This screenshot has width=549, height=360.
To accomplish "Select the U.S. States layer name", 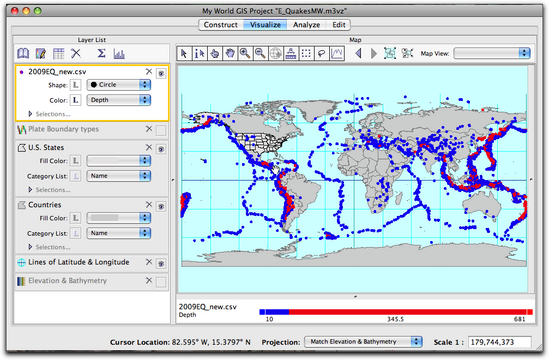I will (x=46, y=147).
